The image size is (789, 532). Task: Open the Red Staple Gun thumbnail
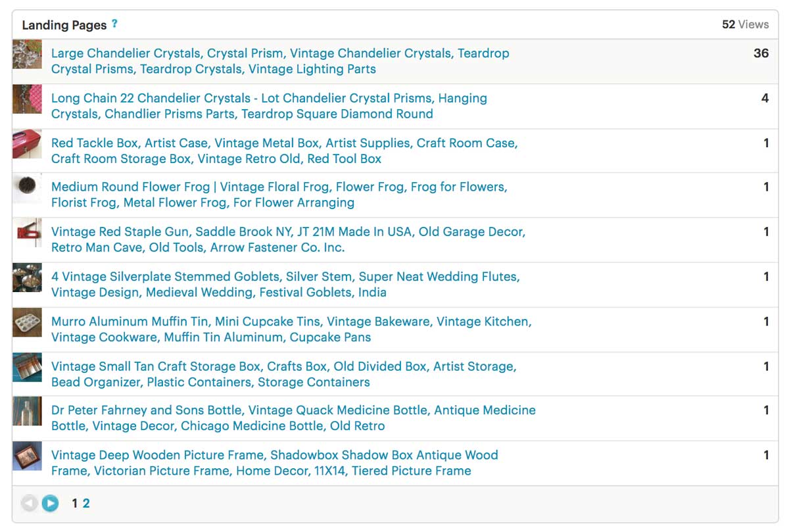pos(27,233)
